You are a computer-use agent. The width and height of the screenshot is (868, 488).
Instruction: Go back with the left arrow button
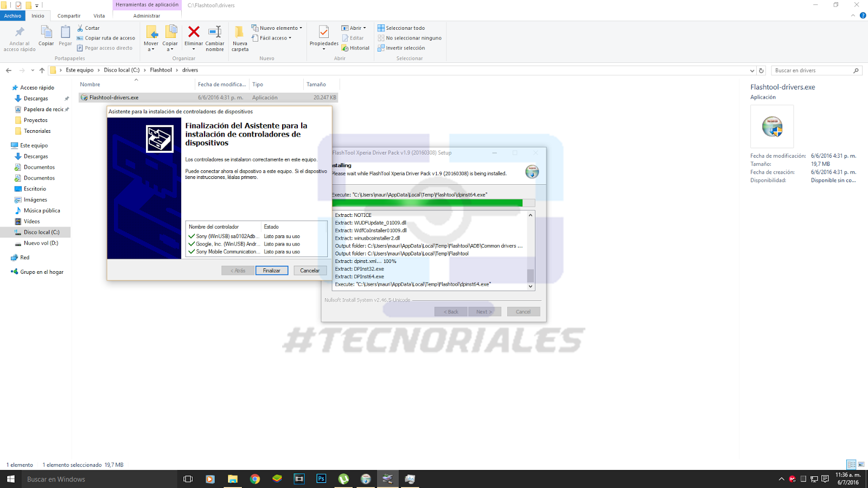(x=9, y=70)
